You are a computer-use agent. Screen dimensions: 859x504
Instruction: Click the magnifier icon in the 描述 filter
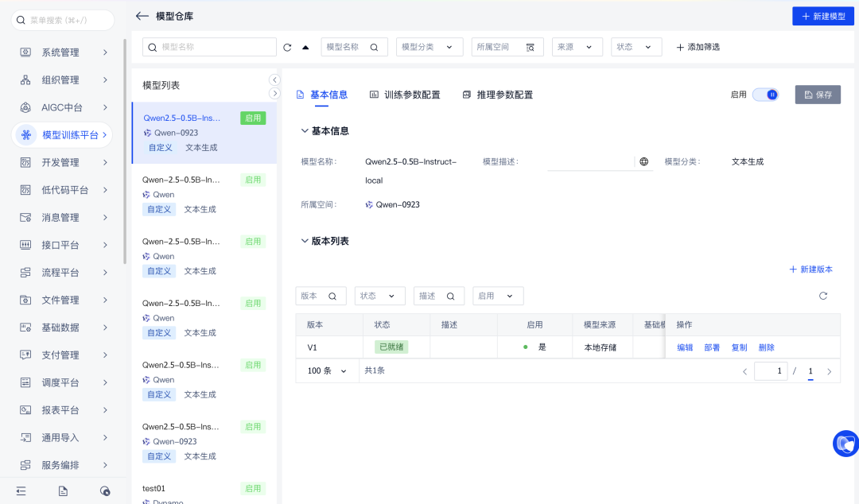coord(450,296)
